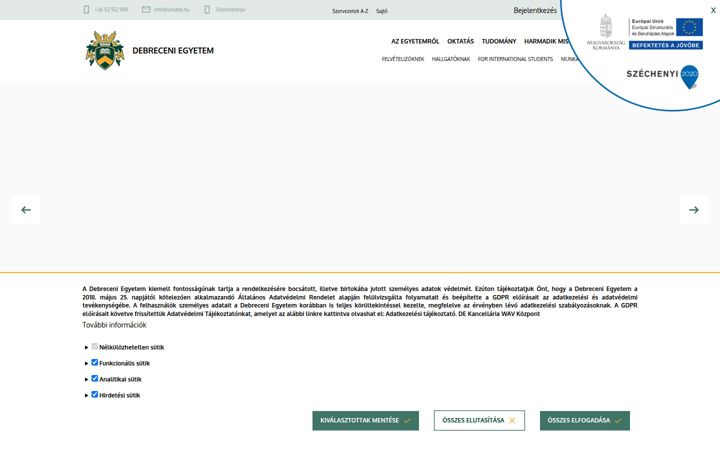
Task: Click the Telefonkönyv phonebook icon
Action: click(x=207, y=9)
